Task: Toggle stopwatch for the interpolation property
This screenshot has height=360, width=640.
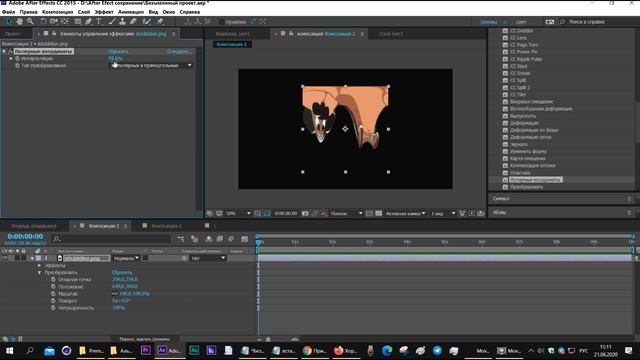Action: coord(17,58)
